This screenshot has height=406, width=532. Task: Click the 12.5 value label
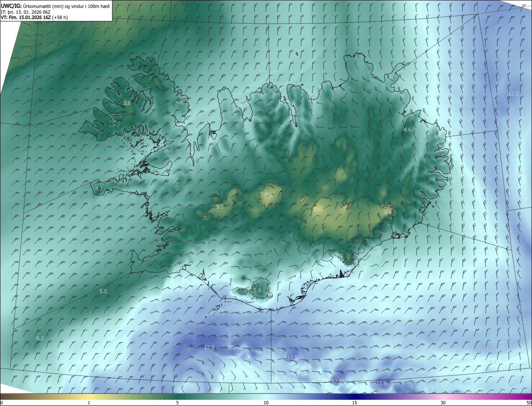(292, 358)
